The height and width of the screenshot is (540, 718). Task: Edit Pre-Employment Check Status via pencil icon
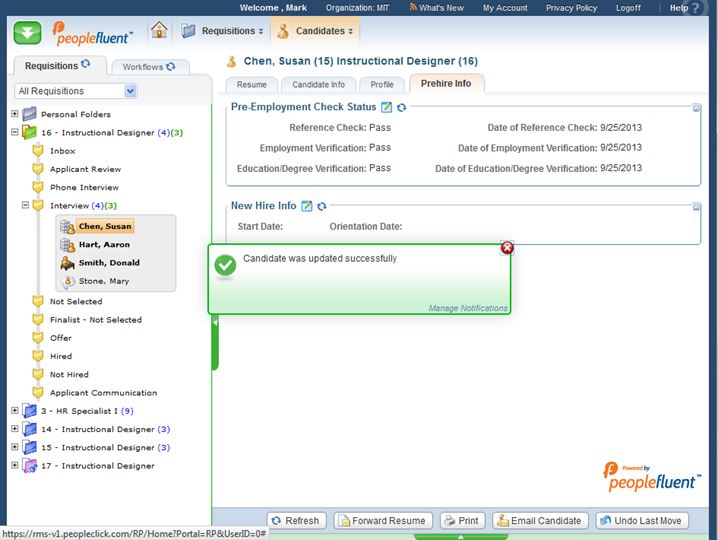click(x=387, y=107)
